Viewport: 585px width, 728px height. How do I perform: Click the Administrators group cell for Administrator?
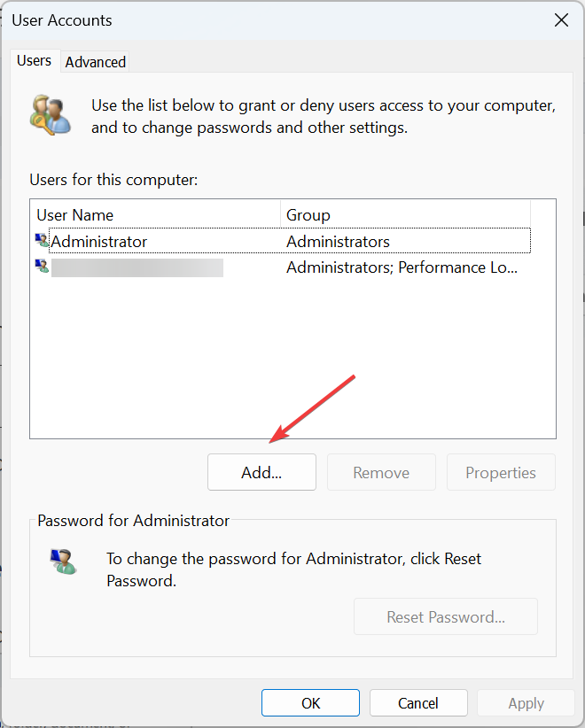(338, 241)
